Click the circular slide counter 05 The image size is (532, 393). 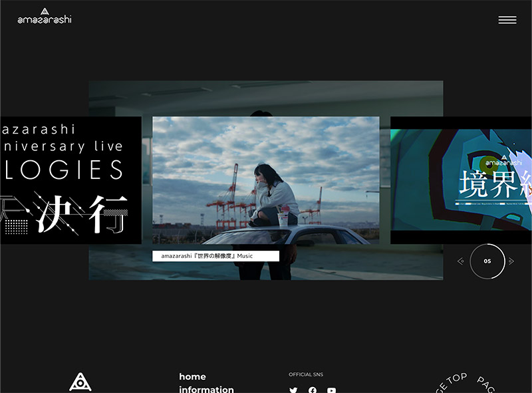tap(487, 261)
